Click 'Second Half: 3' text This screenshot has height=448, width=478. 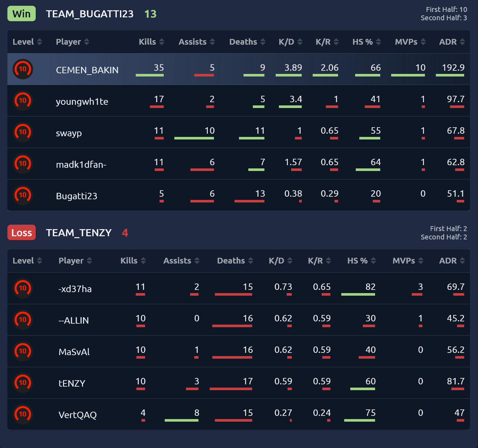(x=444, y=18)
